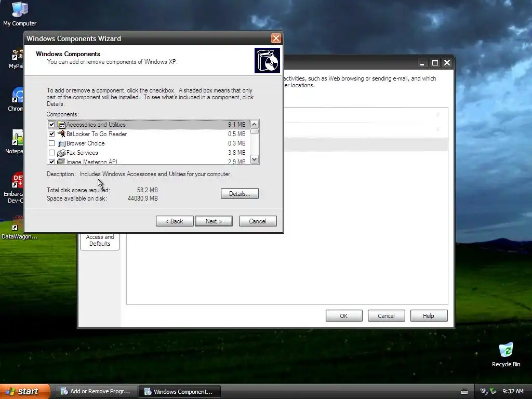
Task: Open the DataWagon desktop shortcut
Action: pyautogui.click(x=19, y=228)
